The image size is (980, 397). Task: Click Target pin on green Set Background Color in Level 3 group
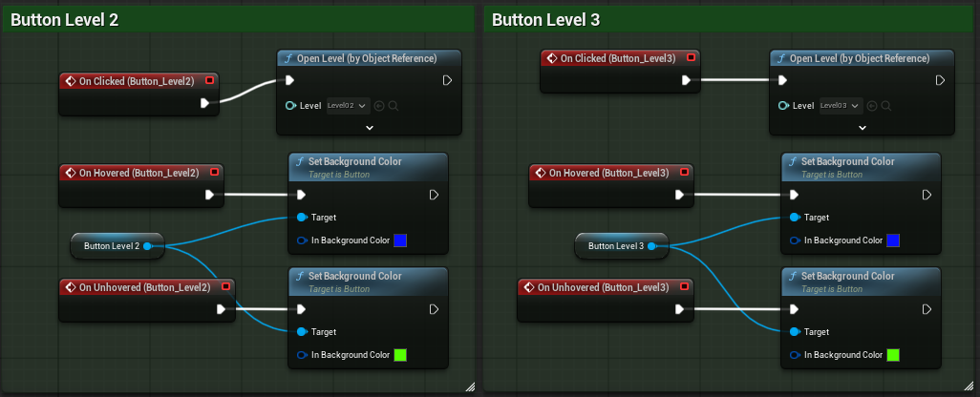(x=795, y=331)
